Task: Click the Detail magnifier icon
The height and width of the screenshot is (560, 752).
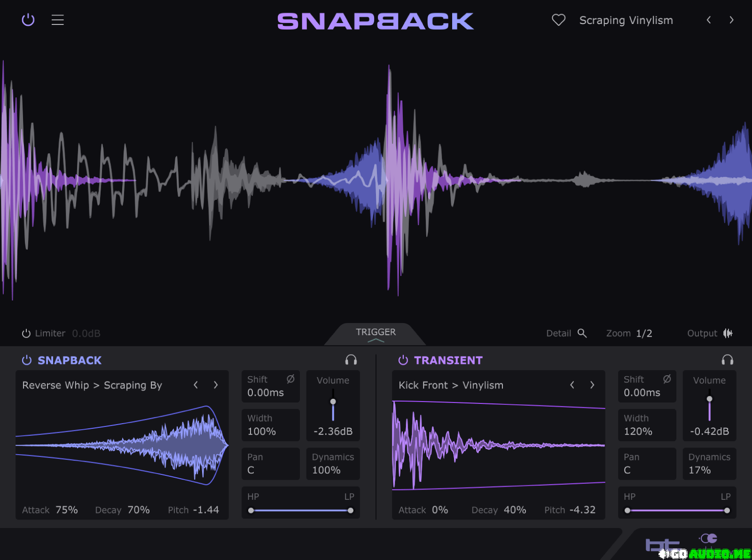Action: tap(582, 333)
